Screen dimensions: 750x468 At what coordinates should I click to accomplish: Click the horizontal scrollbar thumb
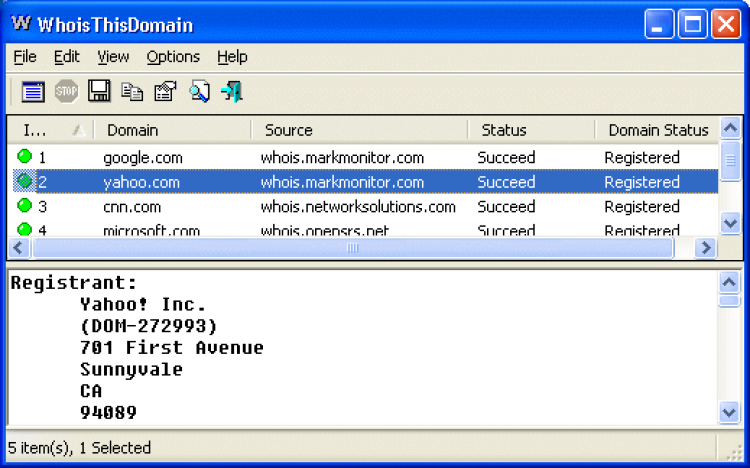point(353,248)
